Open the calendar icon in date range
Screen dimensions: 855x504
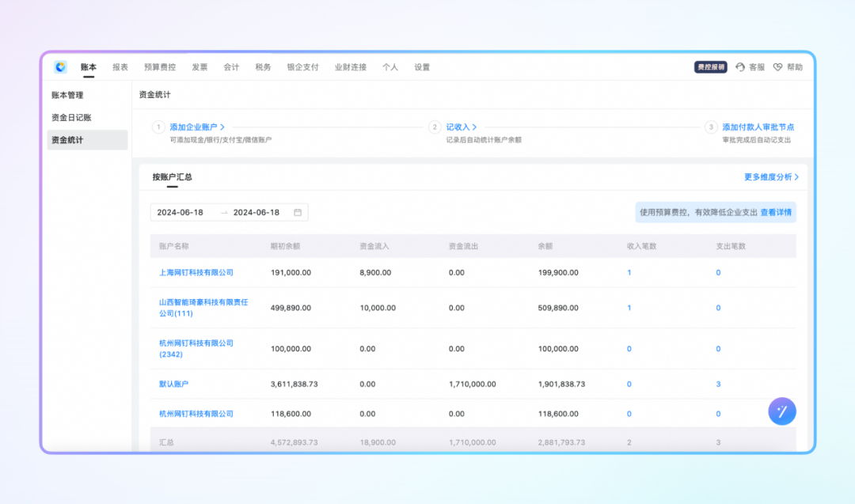[x=298, y=213]
